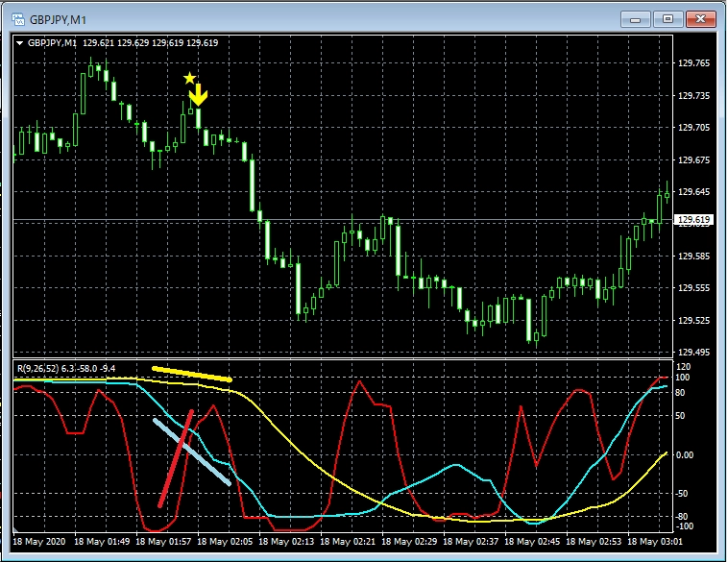Click the 129.495 price scale label
The image size is (728, 562).
pyautogui.click(x=693, y=353)
